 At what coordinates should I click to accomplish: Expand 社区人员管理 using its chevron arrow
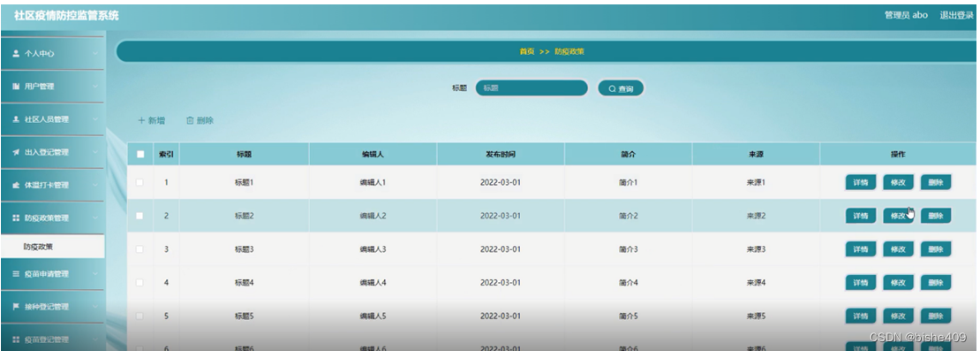click(x=95, y=119)
